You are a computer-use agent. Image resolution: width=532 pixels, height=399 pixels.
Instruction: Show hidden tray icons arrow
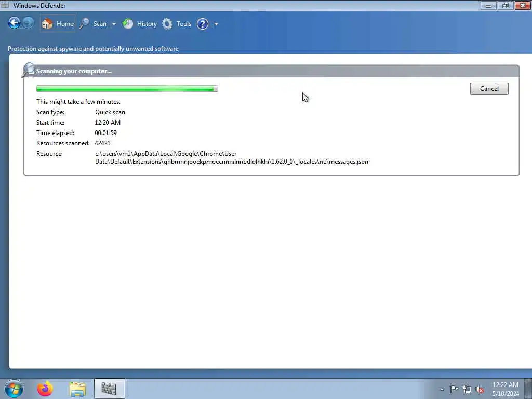coord(442,389)
